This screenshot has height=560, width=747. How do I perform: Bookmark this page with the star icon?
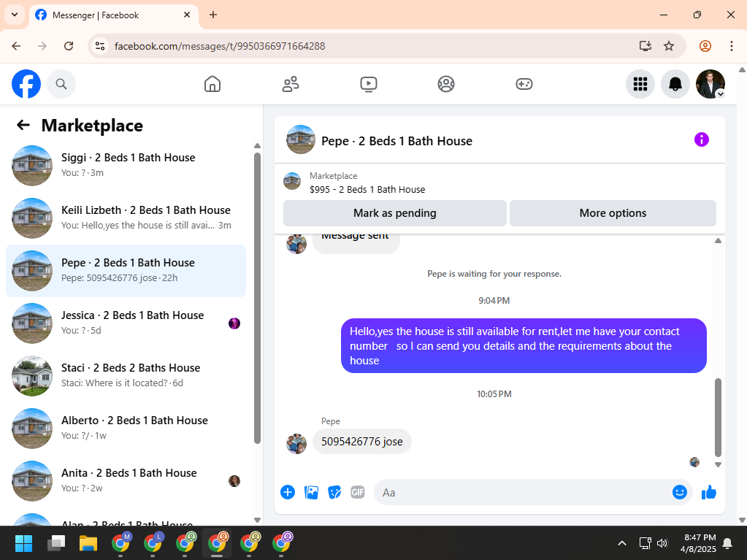coord(669,46)
